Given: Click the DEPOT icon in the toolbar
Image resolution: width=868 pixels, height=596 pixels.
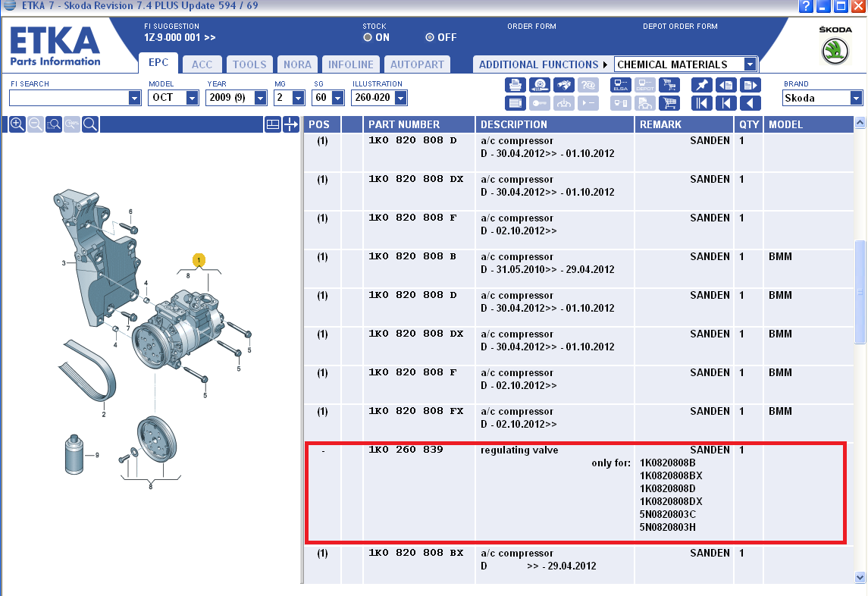Looking at the screenshot, I should 645,85.
